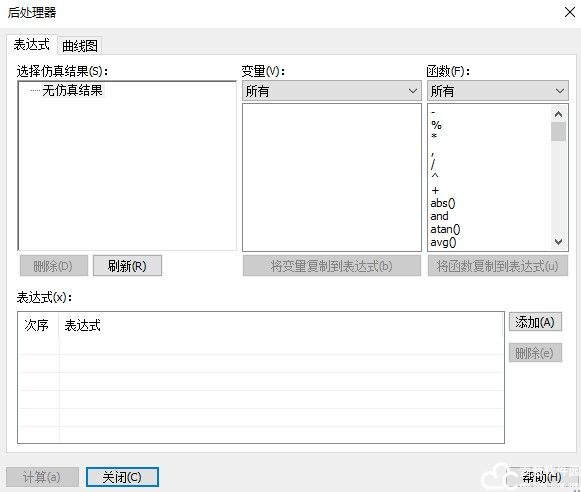Switch to the 曲线图 tab
581x492 pixels.
point(80,46)
